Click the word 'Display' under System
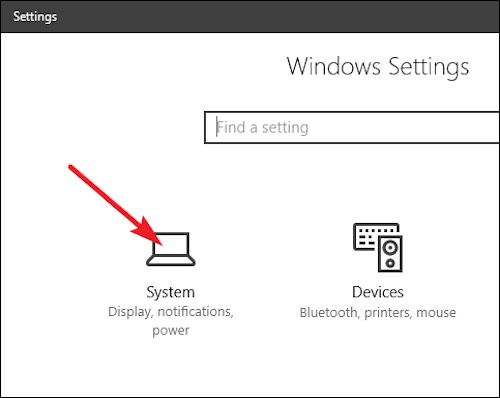 [130, 312]
